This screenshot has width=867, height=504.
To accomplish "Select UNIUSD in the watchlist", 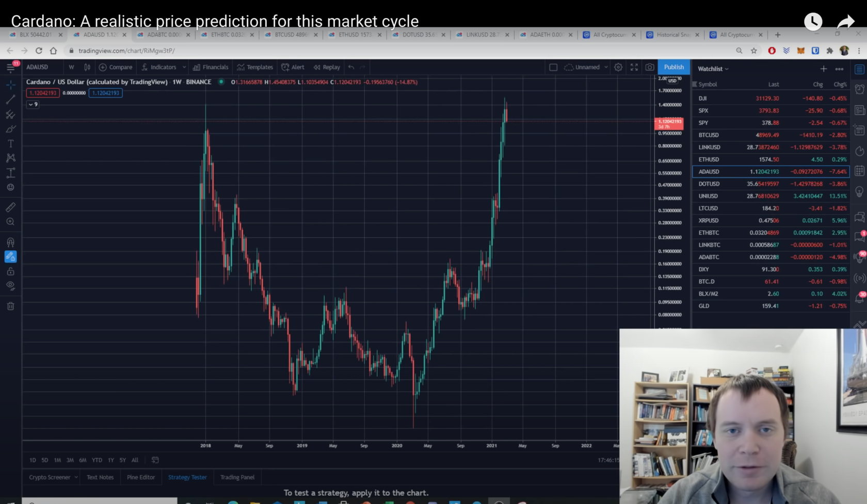I will (x=770, y=196).
